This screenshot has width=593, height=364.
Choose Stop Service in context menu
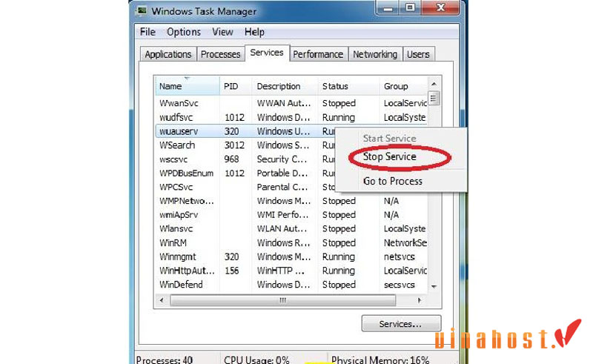point(390,156)
